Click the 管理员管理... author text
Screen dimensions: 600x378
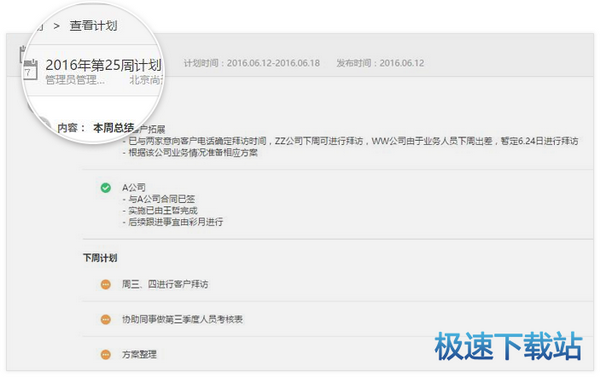point(75,80)
